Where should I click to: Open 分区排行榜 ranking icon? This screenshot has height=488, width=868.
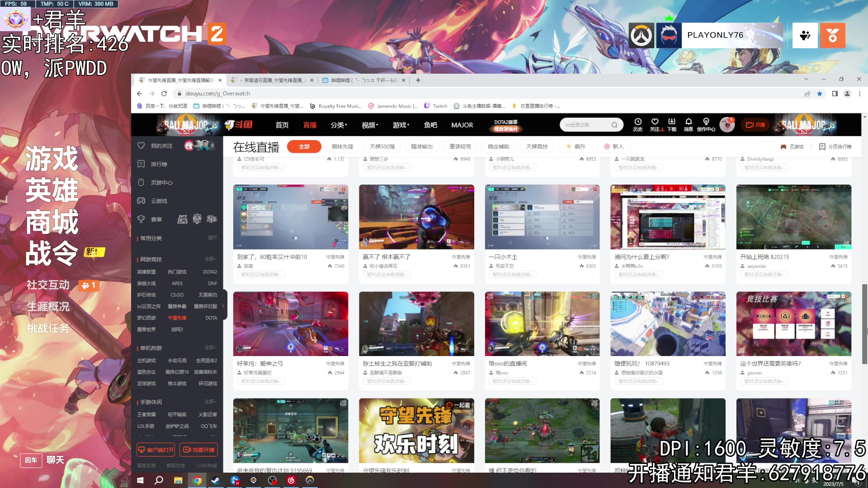click(822, 146)
